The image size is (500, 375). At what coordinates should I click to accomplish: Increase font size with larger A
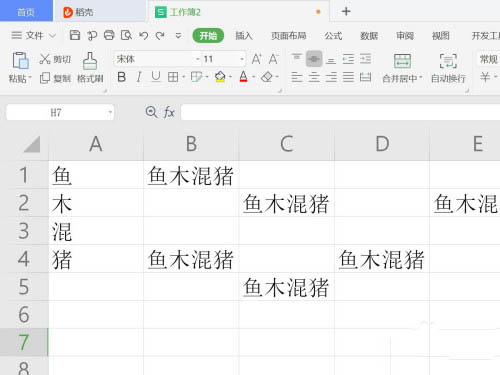pyautogui.click(x=256, y=59)
